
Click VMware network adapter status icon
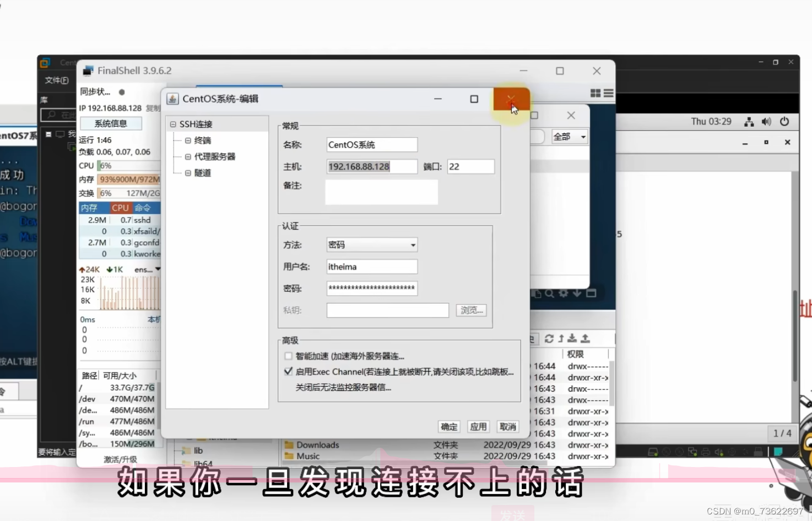(x=692, y=452)
